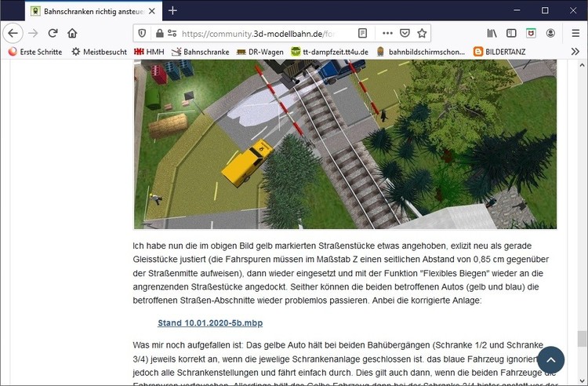Open page actions three-dot menu

tap(387, 34)
